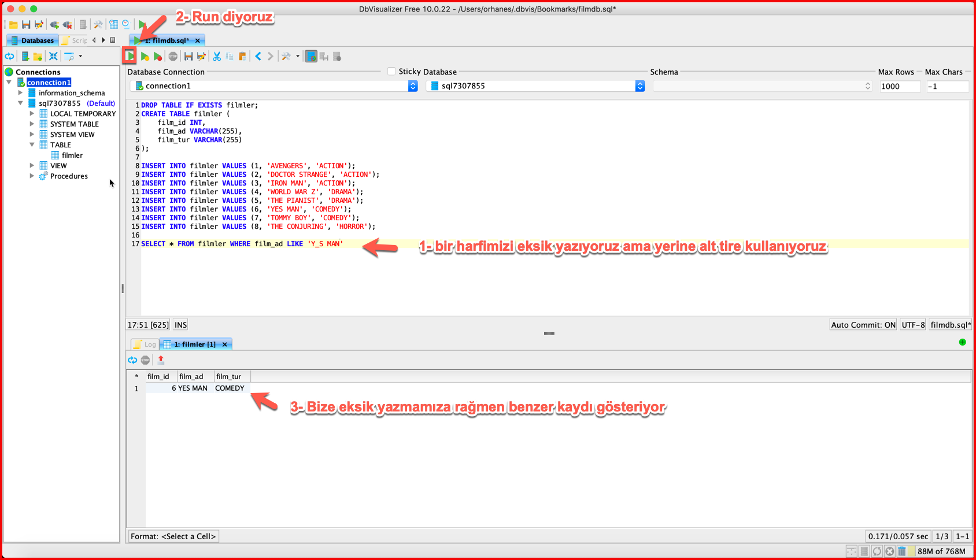Toggle the INS insert mode indicator
This screenshot has width=976, height=560.
point(181,325)
